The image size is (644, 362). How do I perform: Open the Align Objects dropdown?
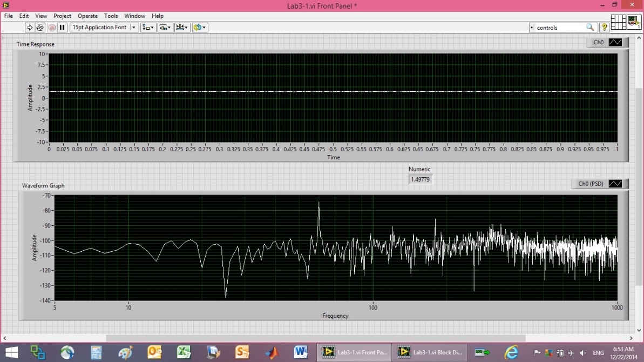(148, 27)
